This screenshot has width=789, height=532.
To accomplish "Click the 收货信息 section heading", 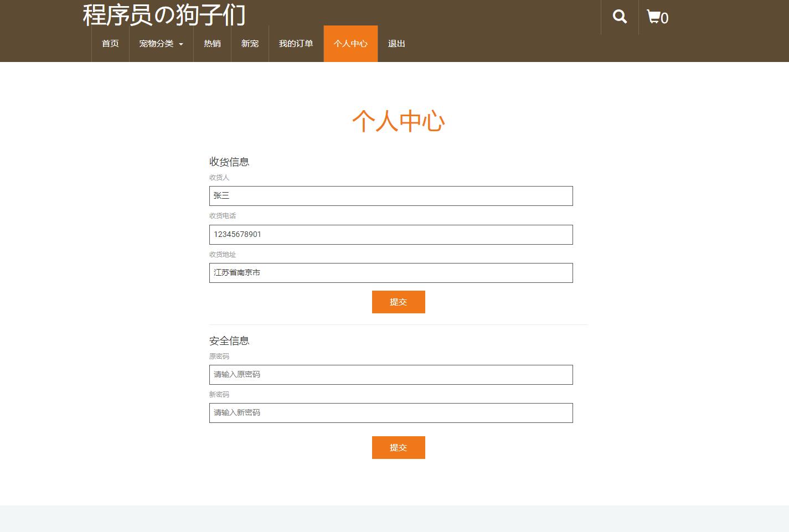I will tap(229, 162).
